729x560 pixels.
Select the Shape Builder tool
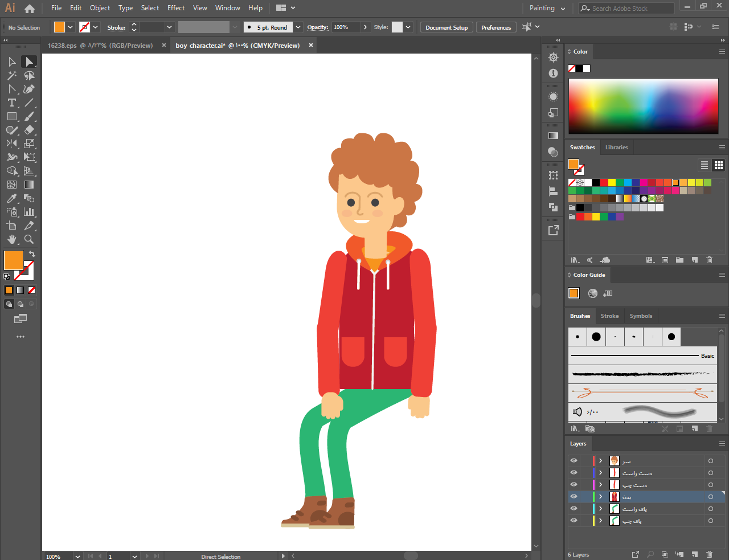point(12,171)
